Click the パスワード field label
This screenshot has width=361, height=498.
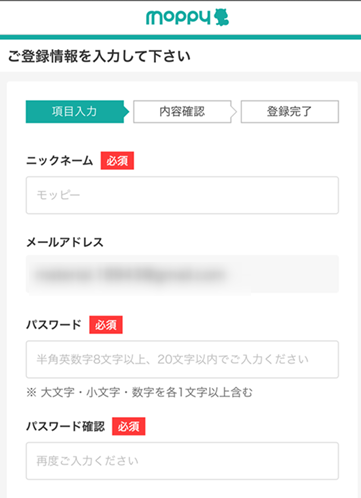[54, 325]
